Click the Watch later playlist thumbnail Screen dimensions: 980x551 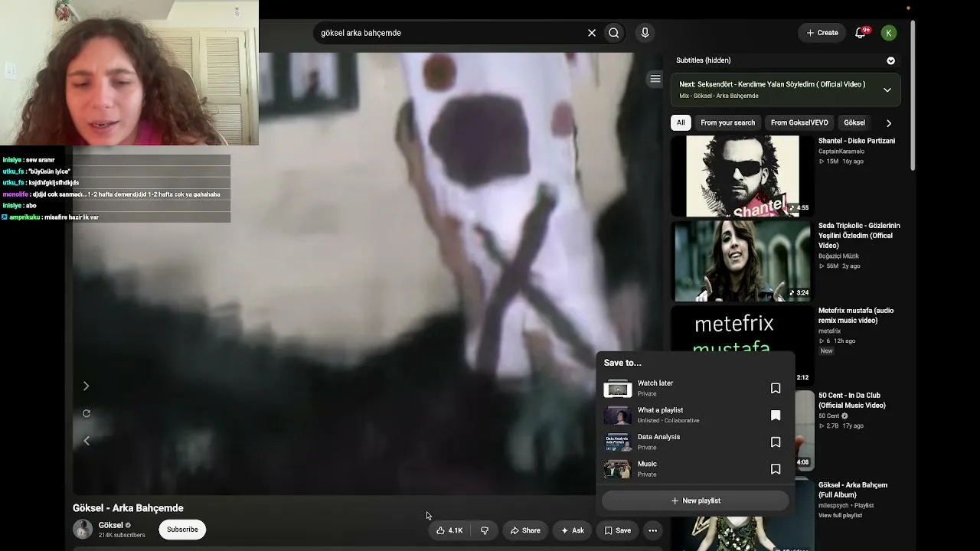618,389
